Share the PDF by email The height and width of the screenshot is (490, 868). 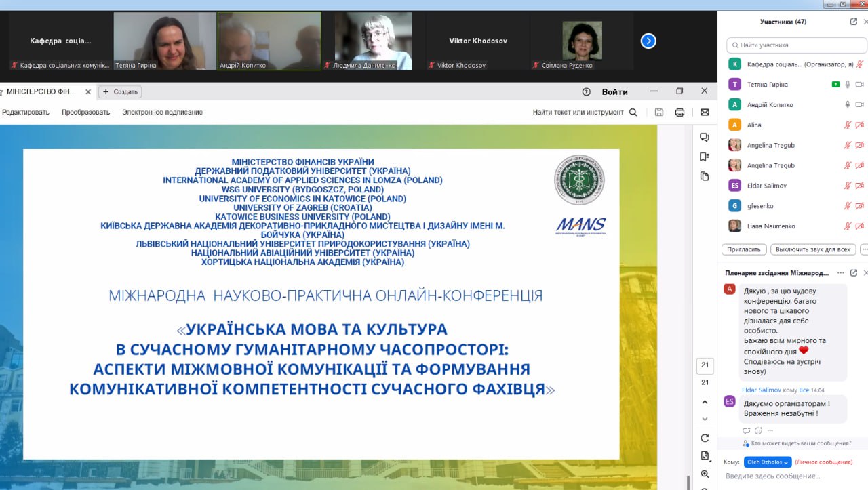[705, 113]
